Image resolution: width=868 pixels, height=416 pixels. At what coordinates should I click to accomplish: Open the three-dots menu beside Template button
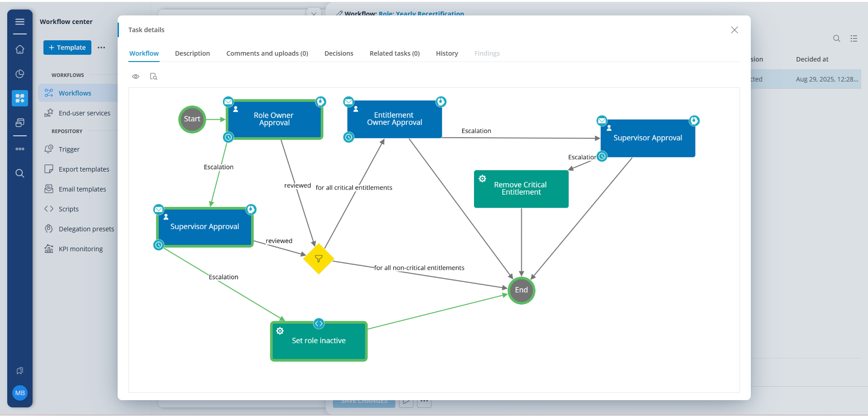[x=101, y=48]
